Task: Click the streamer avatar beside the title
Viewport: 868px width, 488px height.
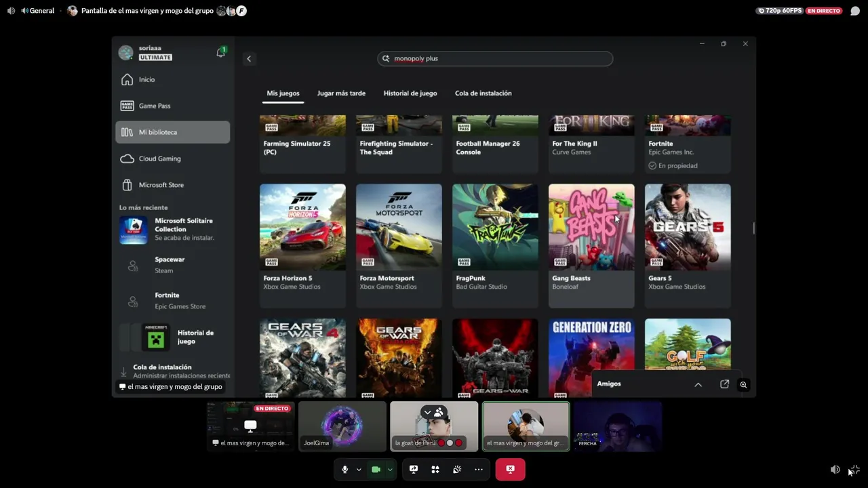Action: tap(73, 11)
